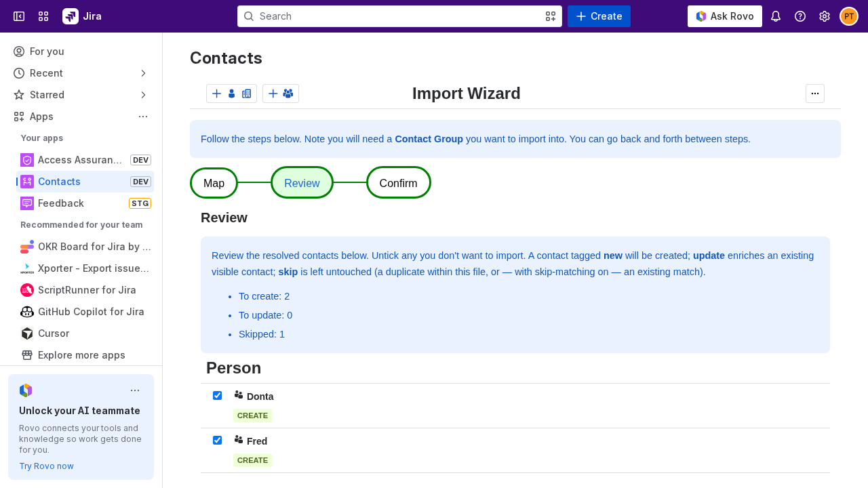Click into the Search field
868x488 pixels.
(x=399, y=16)
